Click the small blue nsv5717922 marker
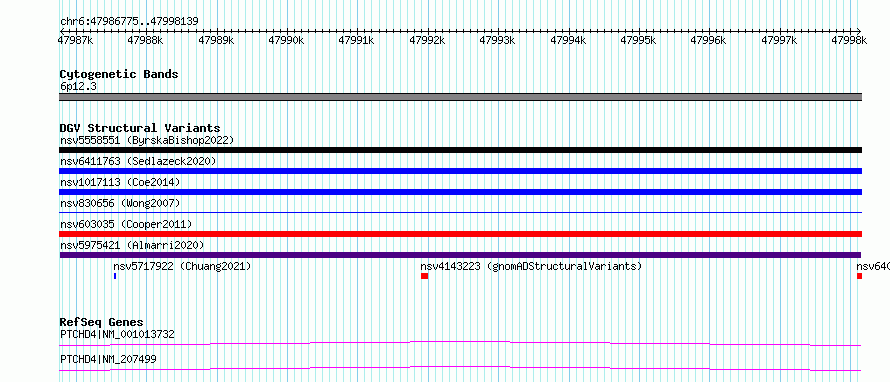 click(x=115, y=276)
